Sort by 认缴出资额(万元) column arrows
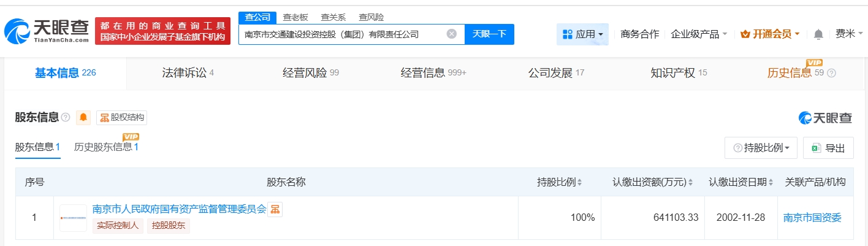 [x=691, y=182]
